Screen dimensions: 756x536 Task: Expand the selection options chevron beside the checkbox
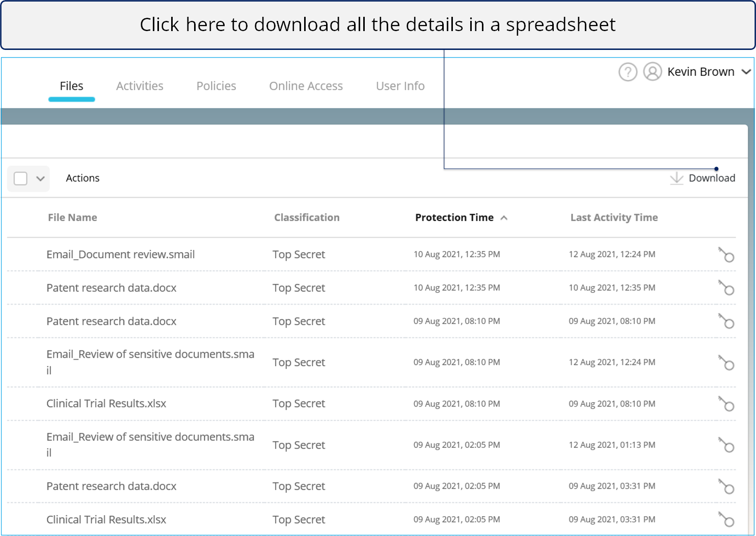[x=40, y=178]
